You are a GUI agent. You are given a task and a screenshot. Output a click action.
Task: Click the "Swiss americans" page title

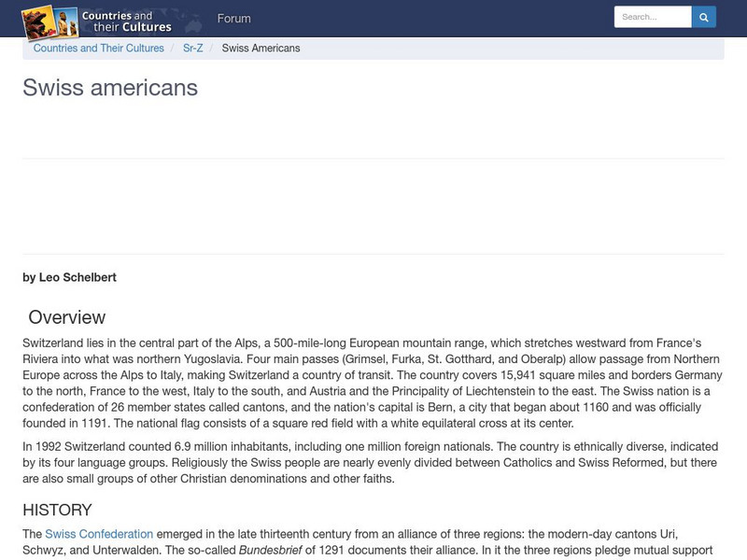click(110, 88)
